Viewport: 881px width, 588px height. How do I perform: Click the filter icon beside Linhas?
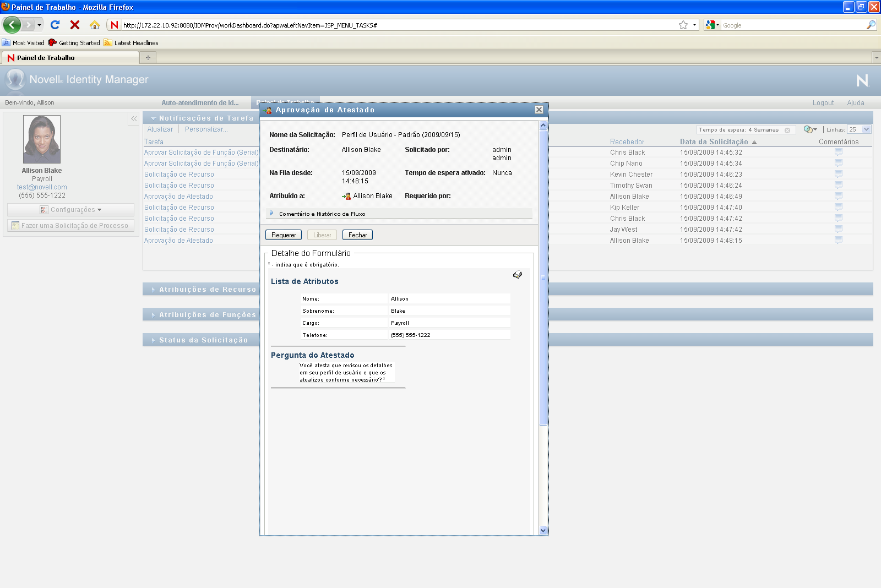coord(809,129)
